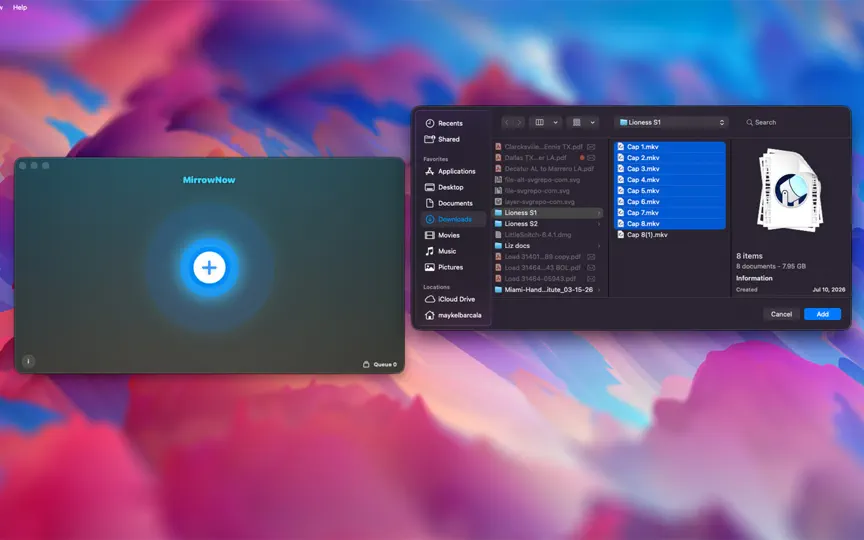Open the view options chevron beside column view
This screenshot has width=864, height=540.
tap(555, 122)
